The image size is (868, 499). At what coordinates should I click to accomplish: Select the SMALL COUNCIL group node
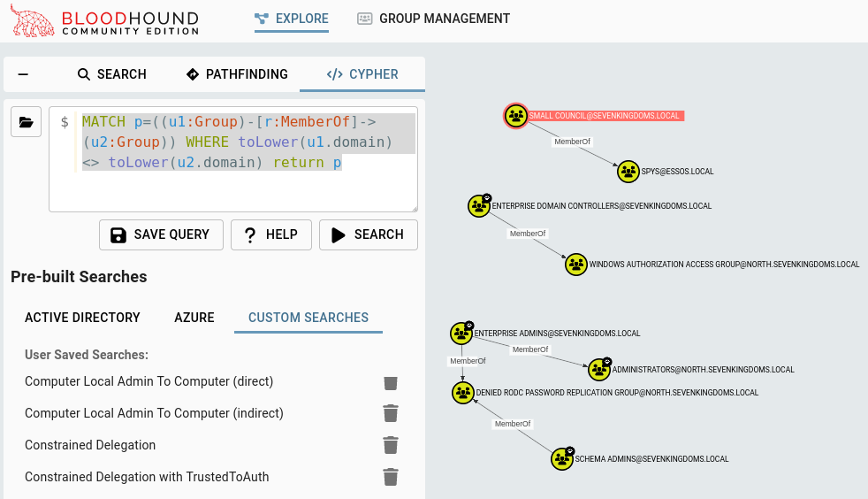(x=516, y=116)
